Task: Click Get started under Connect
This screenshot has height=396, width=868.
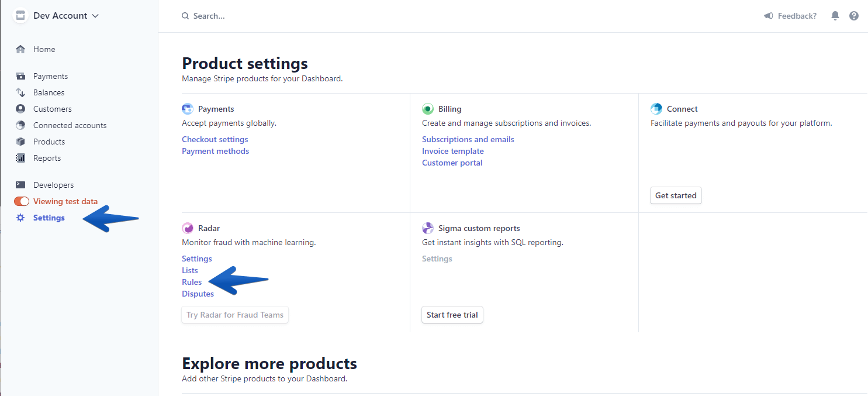Action: (x=676, y=195)
